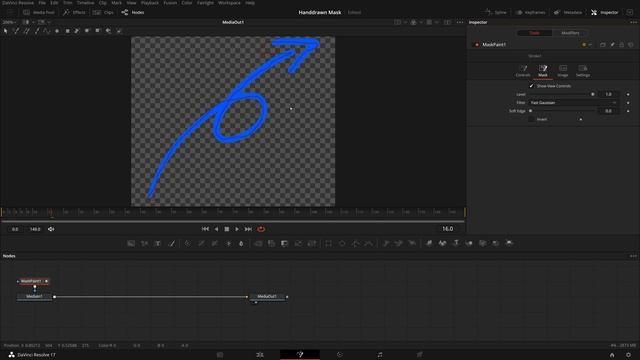
Task: Stop playback
Action: click(227, 229)
